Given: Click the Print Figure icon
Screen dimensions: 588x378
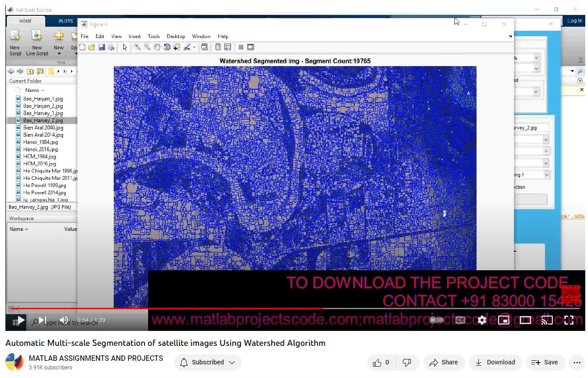Looking at the screenshot, I should pos(111,47).
